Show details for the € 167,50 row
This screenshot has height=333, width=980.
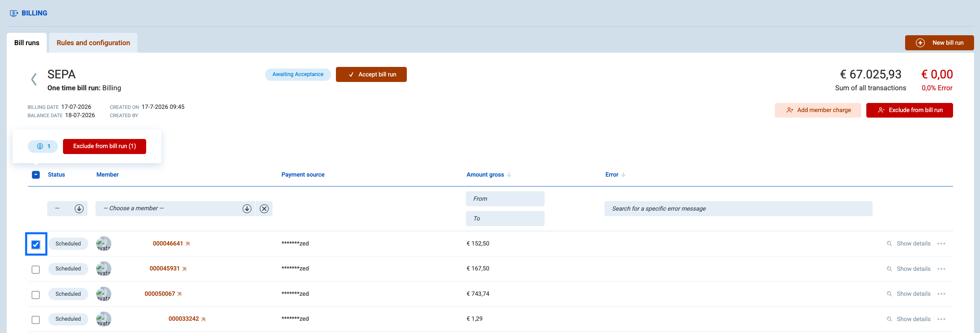[908, 269]
